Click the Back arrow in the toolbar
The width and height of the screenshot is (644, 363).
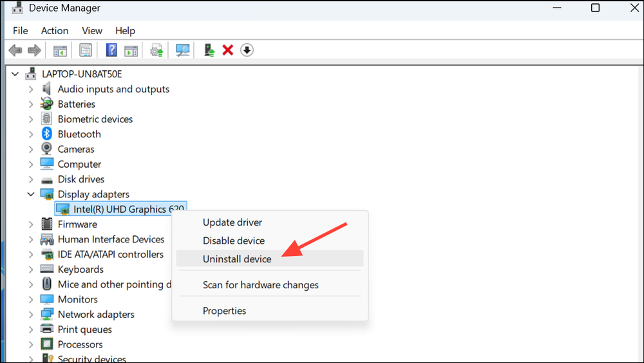pyautogui.click(x=15, y=50)
